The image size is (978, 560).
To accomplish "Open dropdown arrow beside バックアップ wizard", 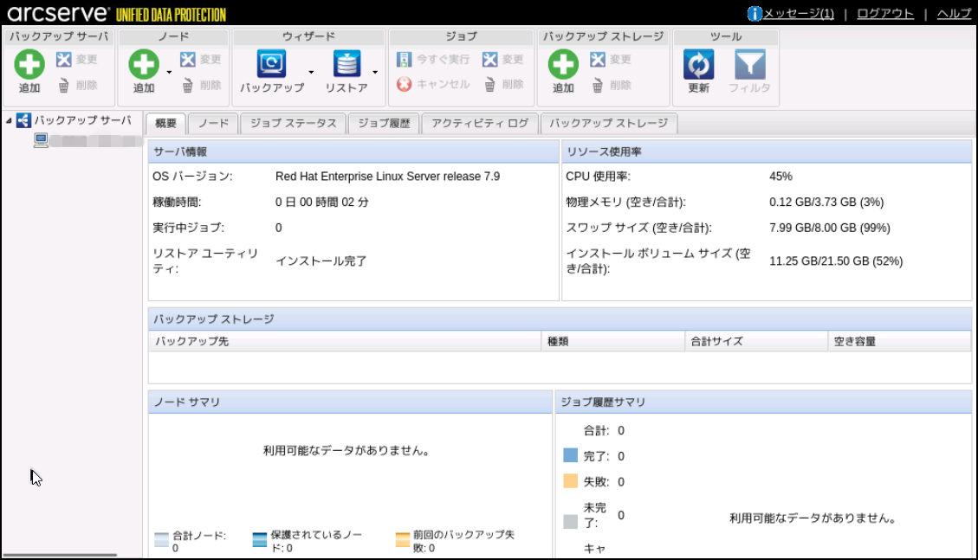I will click(312, 72).
